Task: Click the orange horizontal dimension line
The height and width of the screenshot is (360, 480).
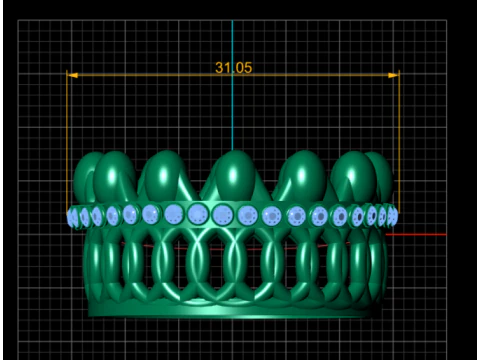Action: click(x=233, y=76)
